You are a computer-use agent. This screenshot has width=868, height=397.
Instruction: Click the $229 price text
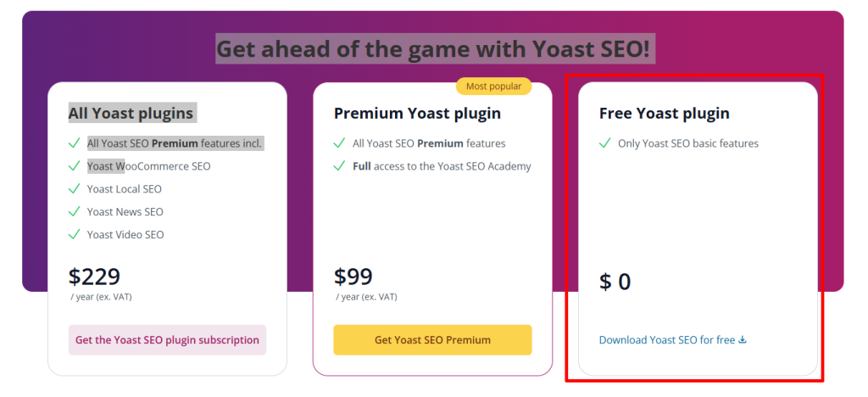tap(94, 277)
